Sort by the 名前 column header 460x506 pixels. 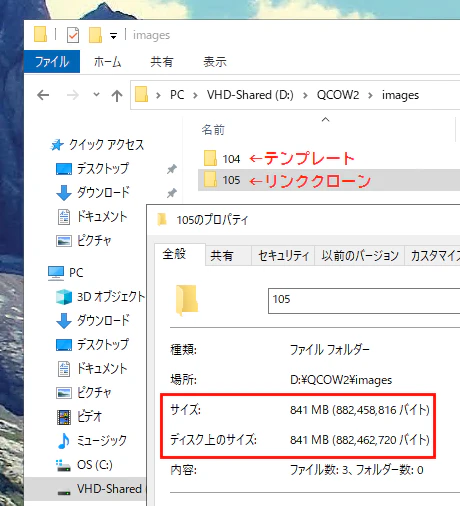[213, 130]
